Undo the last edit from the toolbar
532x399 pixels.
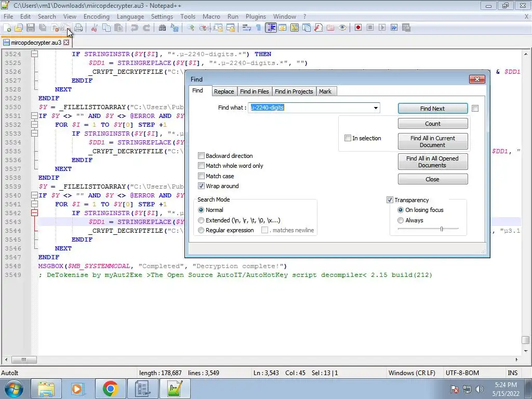pyautogui.click(x=135, y=28)
